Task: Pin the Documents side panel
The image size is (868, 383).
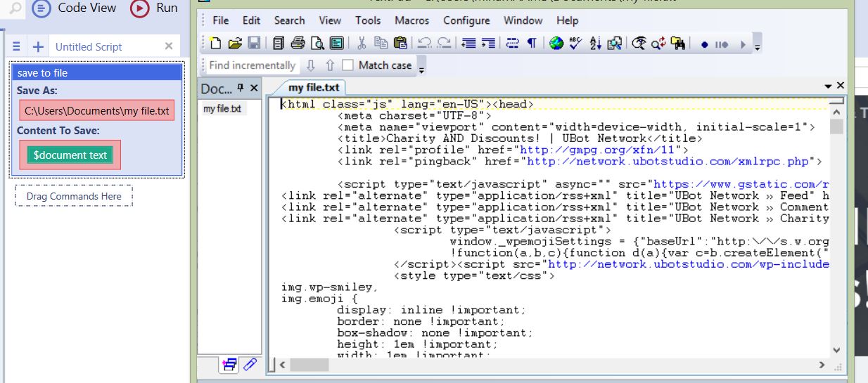Action: (x=240, y=88)
